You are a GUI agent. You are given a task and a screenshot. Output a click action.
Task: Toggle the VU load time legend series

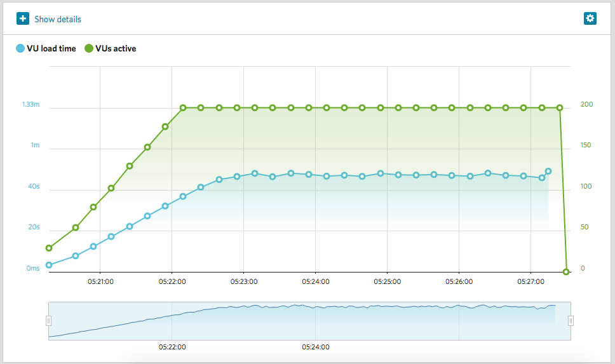46,49
